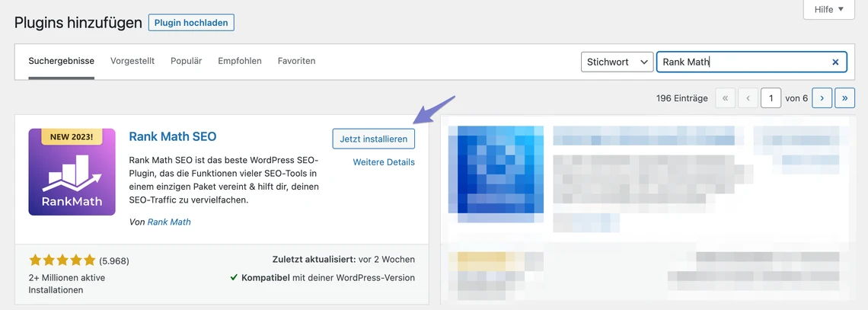The height and width of the screenshot is (310, 868).
Task: Click the first page double arrow
Action: tap(726, 98)
